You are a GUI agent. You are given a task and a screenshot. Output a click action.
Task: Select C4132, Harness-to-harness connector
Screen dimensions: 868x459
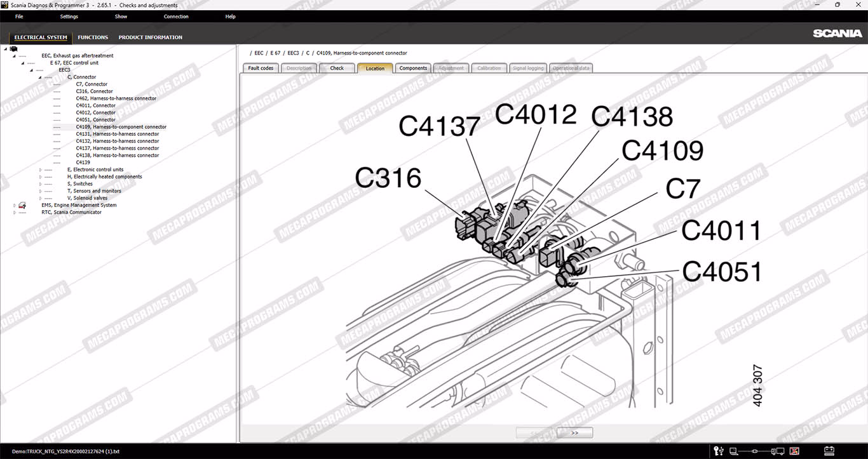(118, 141)
